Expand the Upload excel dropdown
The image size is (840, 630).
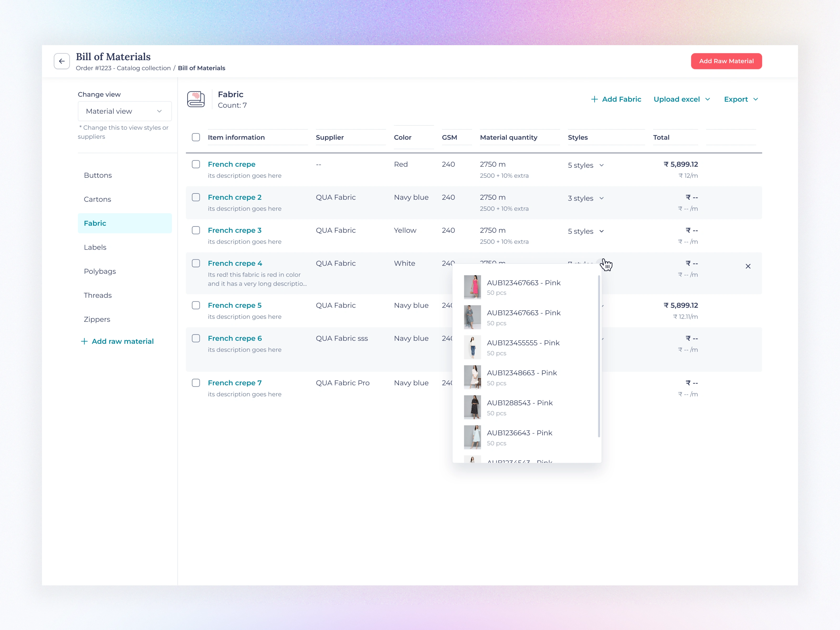pos(682,99)
